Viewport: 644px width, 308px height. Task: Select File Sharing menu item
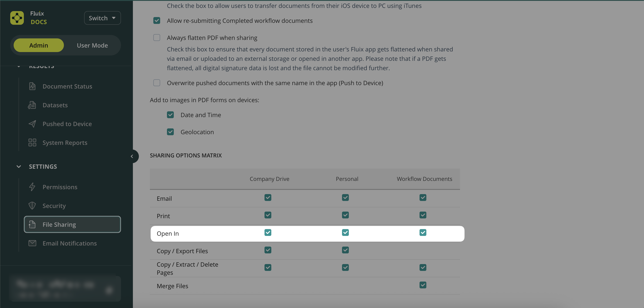(72, 225)
